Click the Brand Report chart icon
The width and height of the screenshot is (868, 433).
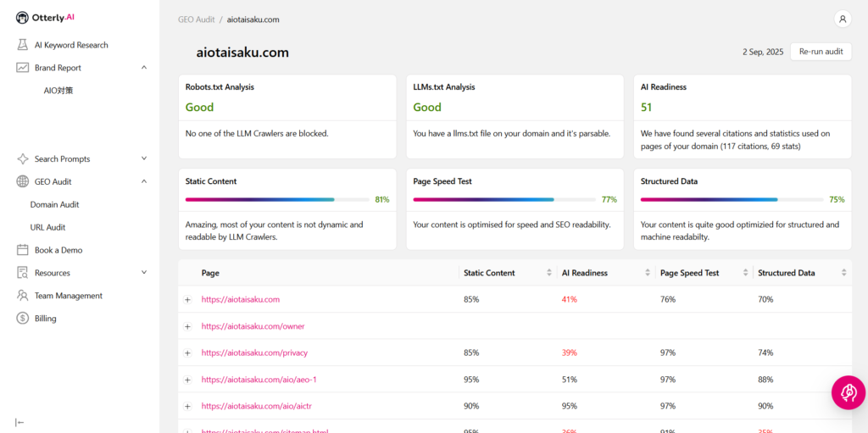pos(23,68)
